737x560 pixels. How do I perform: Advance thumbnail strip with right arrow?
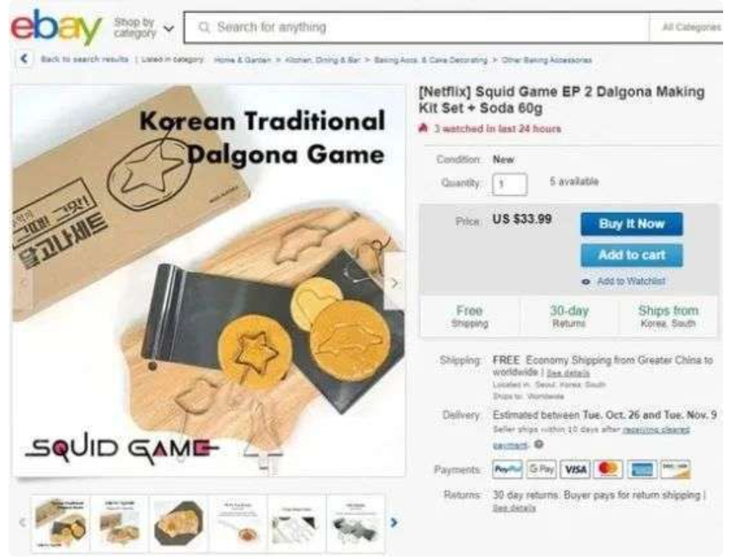pyautogui.click(x=394, y=523)
